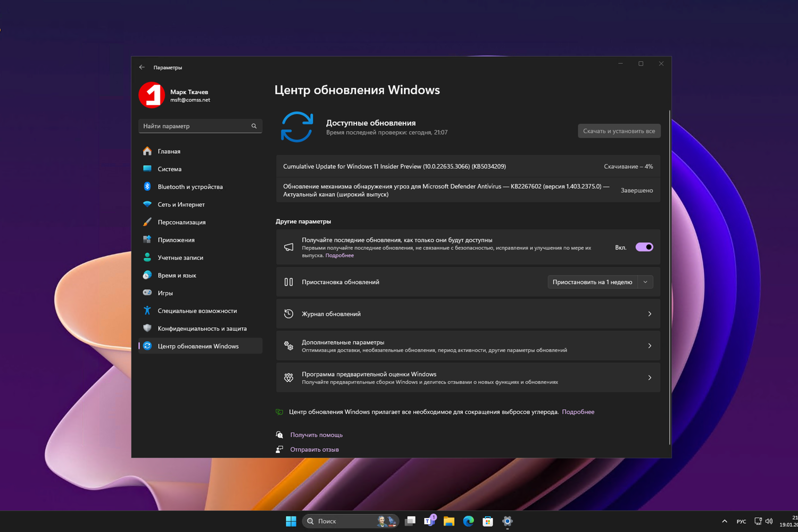Expand Журнал обновлений with its chevron

tap(650, 314)
